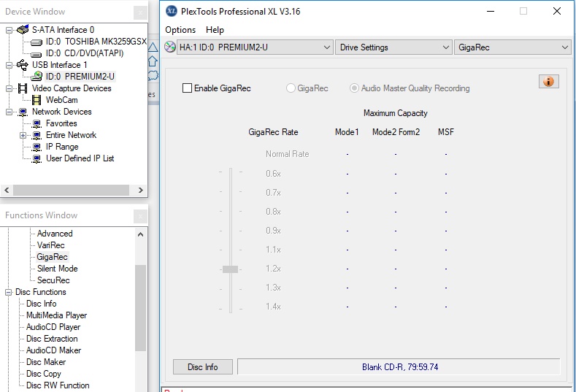Screen dimensions: 576x392
Task: Click the PlexTools XL title bar logo
Action: [172, 12]
